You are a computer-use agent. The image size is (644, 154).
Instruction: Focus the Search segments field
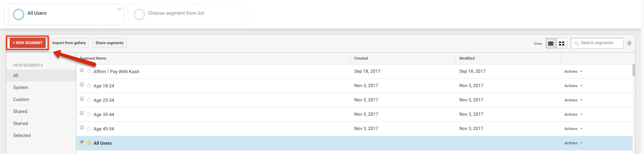click(597, 43)
